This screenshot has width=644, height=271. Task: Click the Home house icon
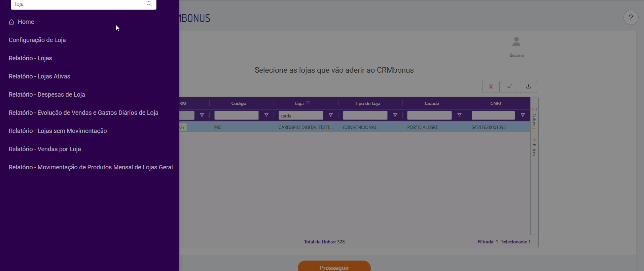[11, 22]
